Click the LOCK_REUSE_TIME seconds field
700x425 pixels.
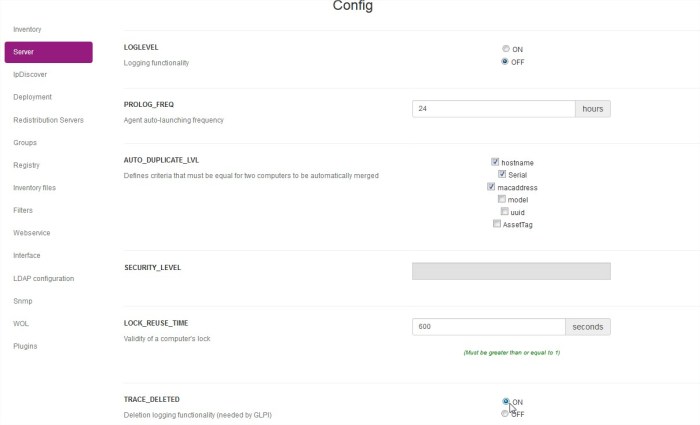(488, 327)
